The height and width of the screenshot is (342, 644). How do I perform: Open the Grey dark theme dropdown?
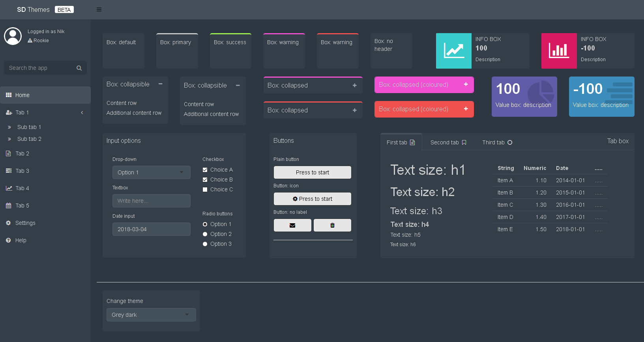[x=151, y=315]
